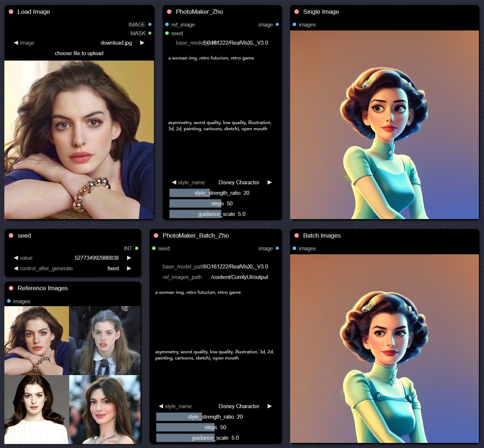Viewport: 484px width, 448px height.
Task: Collapse the Load Image node using its dot
Action: pyautogui.click(x=11, y=12)
